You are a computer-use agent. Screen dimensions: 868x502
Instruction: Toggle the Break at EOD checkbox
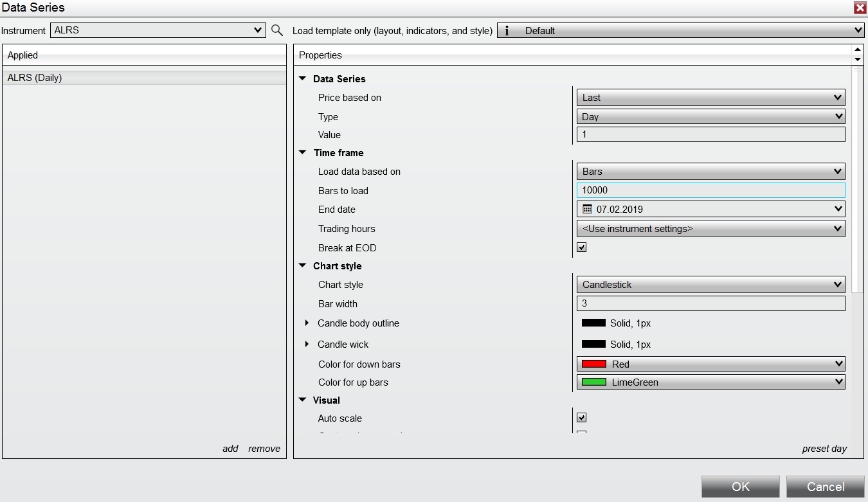pos(582,247)
